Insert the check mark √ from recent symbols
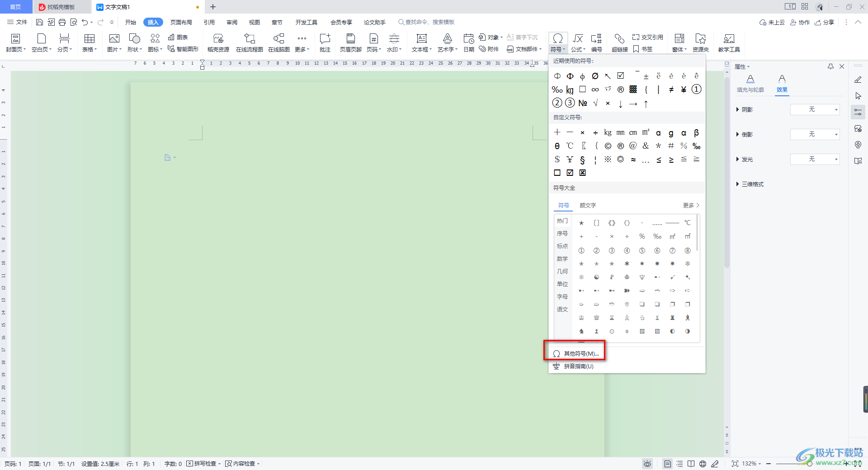This screenshot has height=470, width=868. click(595, 103)
